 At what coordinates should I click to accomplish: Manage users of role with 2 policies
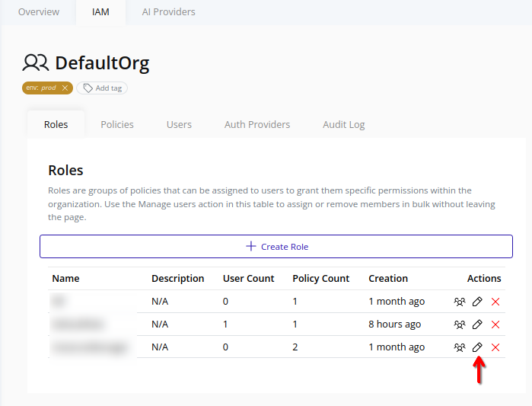click(x=460, y=347)
